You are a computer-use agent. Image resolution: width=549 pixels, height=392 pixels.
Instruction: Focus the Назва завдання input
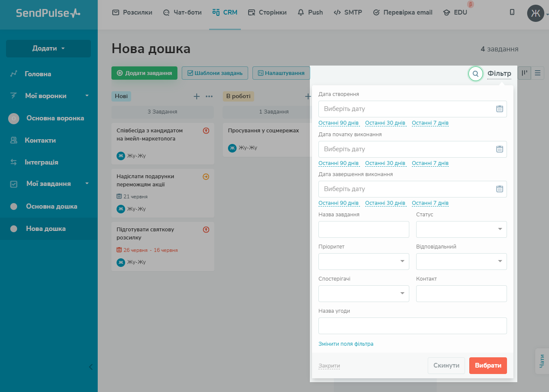[x=364, y=229]
